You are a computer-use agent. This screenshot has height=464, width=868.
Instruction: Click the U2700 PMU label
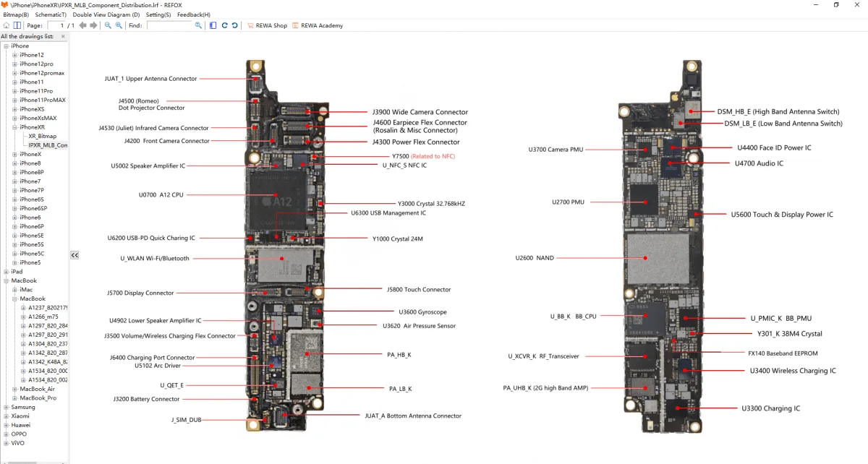(568, 202)
